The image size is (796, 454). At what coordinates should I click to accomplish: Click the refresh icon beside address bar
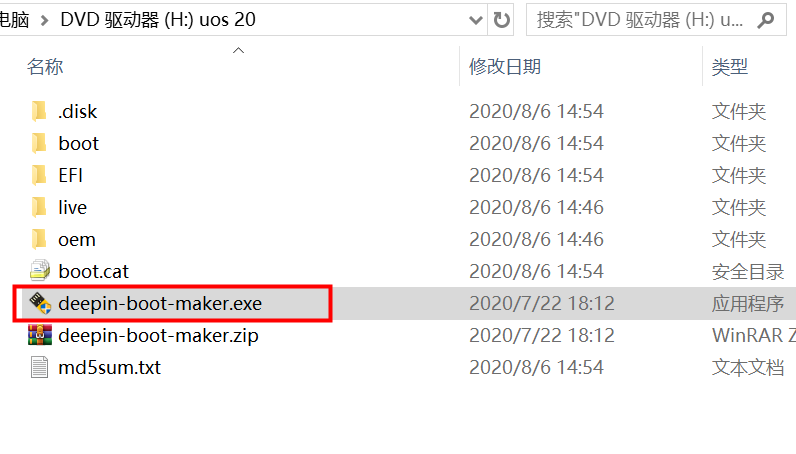coord(501,20)
